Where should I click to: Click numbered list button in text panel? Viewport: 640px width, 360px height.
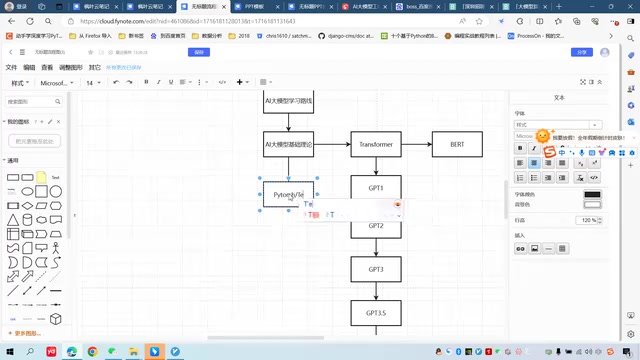click(520, 178)
